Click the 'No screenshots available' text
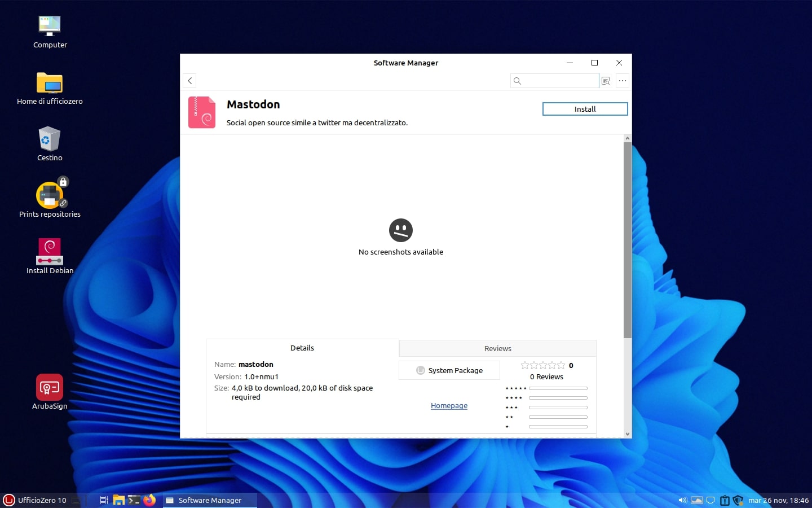Viewport: 812px width, 508px height. (401, 252)
